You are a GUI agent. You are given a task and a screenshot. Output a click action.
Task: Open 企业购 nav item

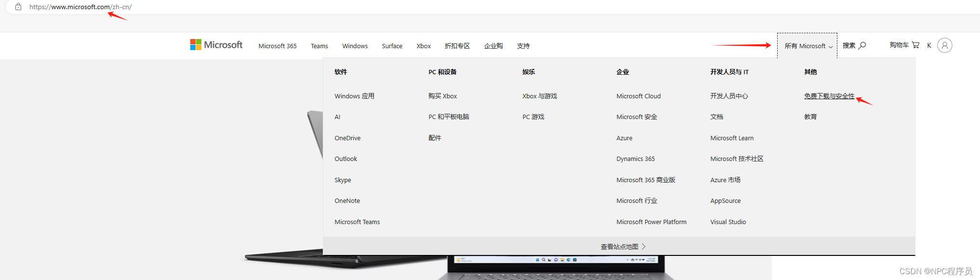(x=493, y=46)
